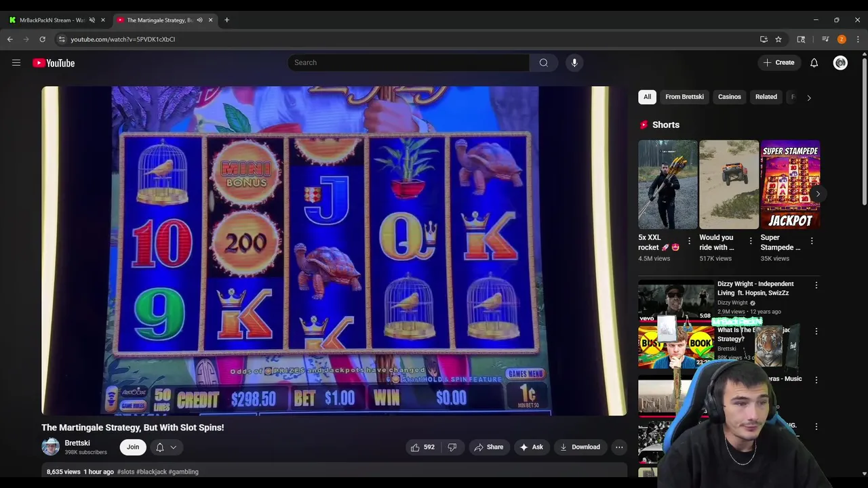Close the Martingale Strategy tab
This screenshot has height=488, width=868.
pos(210,20)
